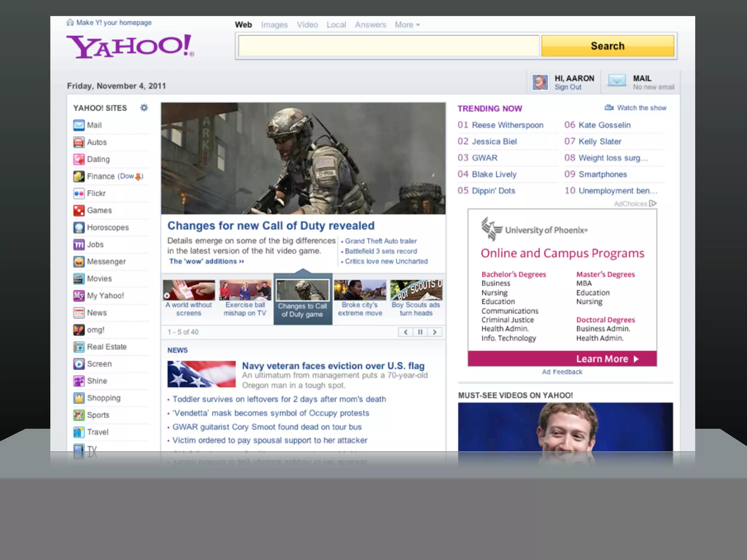
Task: Click the Horoscopes crystal ball icon
Action: tap(79, 227)
